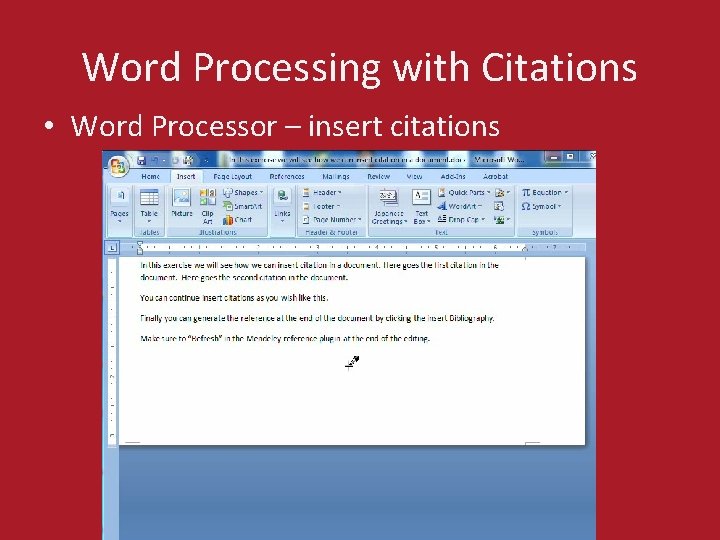720x540 pixels.
Task: Expand the Links dropdown
Action: tap(282, 206)
